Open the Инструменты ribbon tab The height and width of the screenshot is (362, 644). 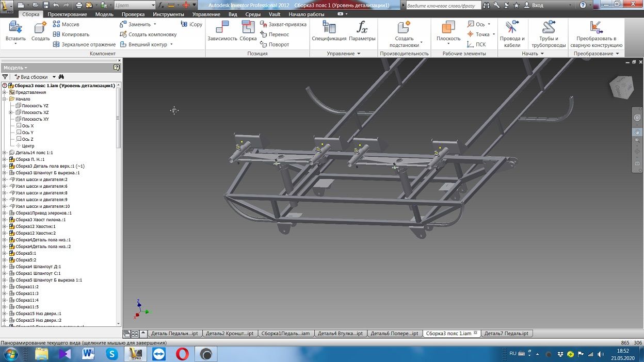point(168,14)
